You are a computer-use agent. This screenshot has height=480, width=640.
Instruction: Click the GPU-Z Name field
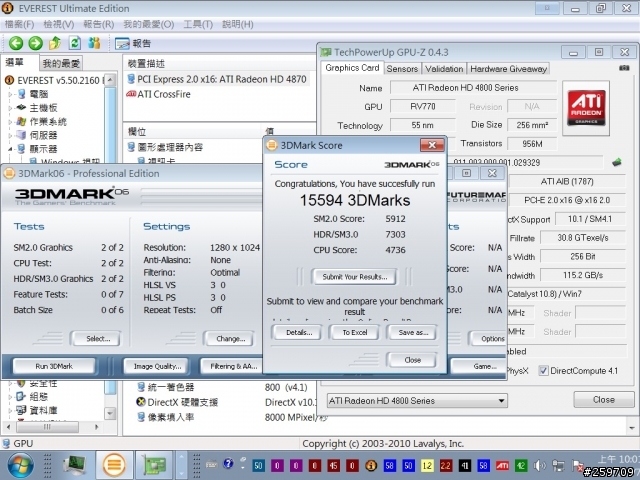(x=473, y=87)
